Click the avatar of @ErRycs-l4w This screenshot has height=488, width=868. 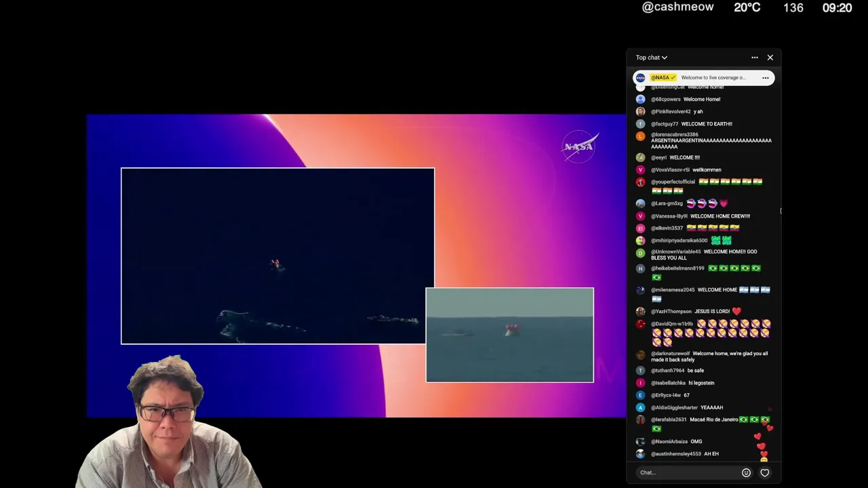640,395
